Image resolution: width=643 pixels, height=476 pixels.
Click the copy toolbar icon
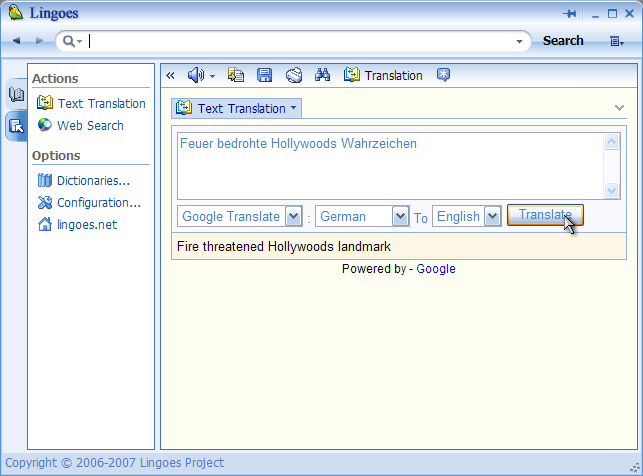[236, 75]
